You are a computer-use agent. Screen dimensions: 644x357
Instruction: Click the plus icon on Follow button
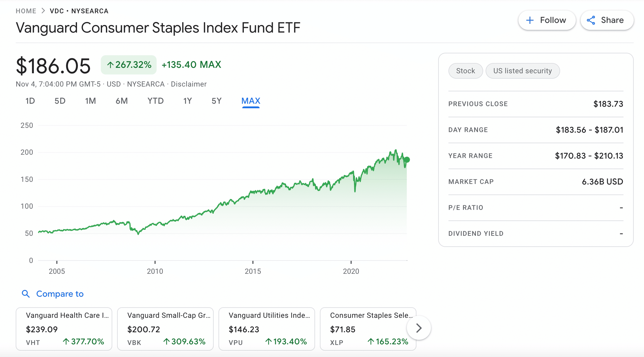coord(530,20)
